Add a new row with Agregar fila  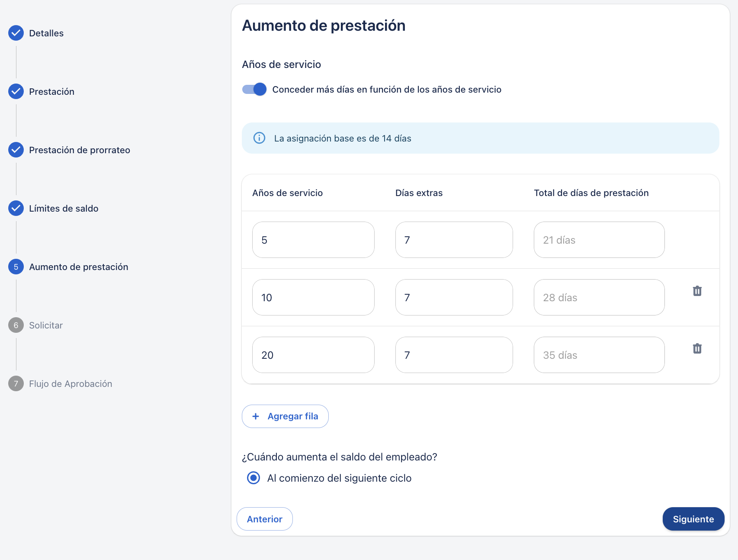click(x=285, y=416)
